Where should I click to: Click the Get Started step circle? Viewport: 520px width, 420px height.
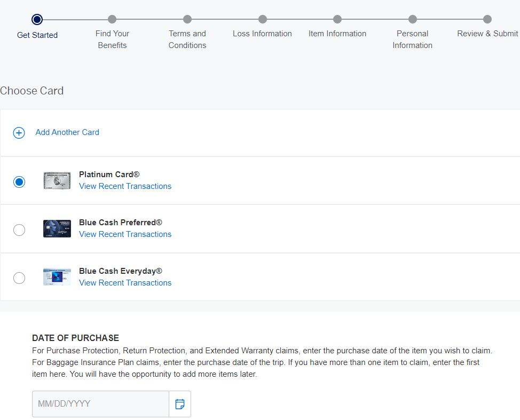click(x=37, y=20)
